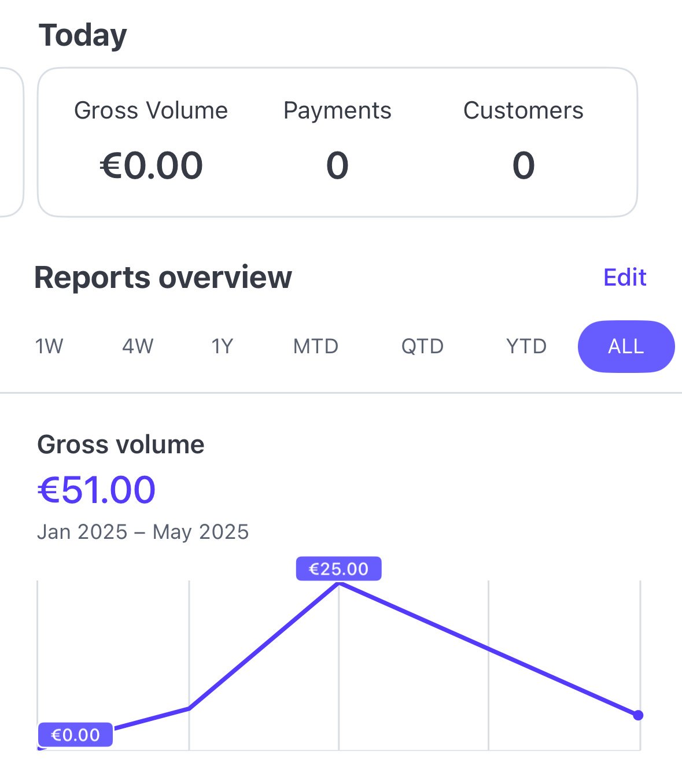Switch to the QTD range
This screenshot has width=682, height=784.
422,346
